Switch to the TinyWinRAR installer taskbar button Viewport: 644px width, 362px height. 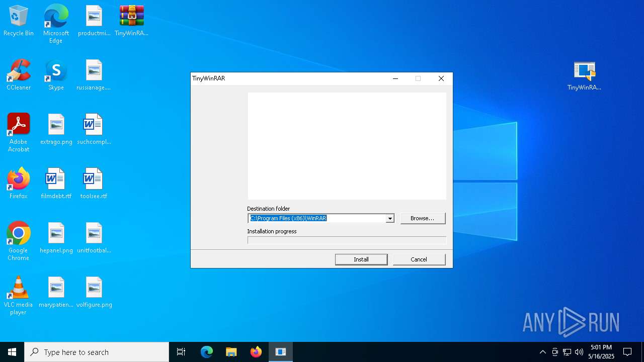click(281, 352)
